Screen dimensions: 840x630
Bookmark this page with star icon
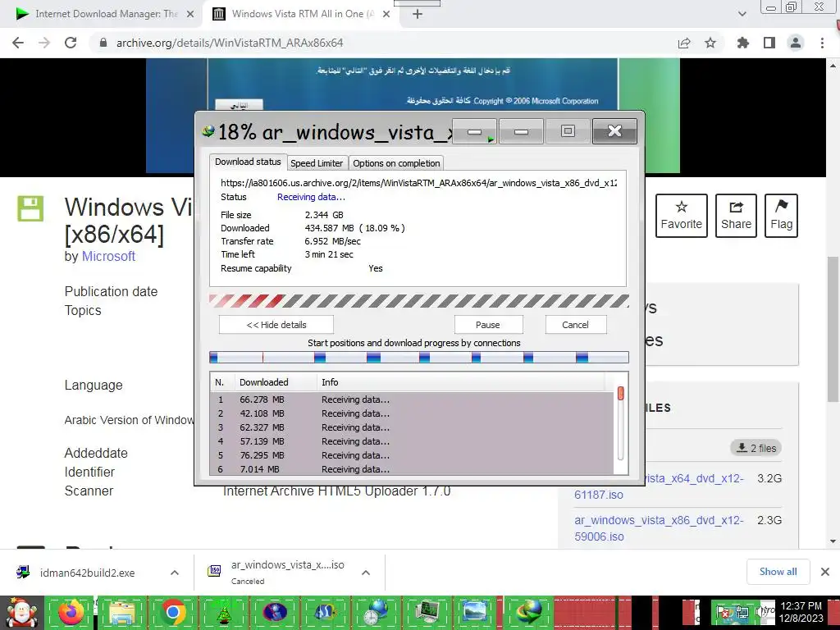pyautogui.click(x=710, y=43)
